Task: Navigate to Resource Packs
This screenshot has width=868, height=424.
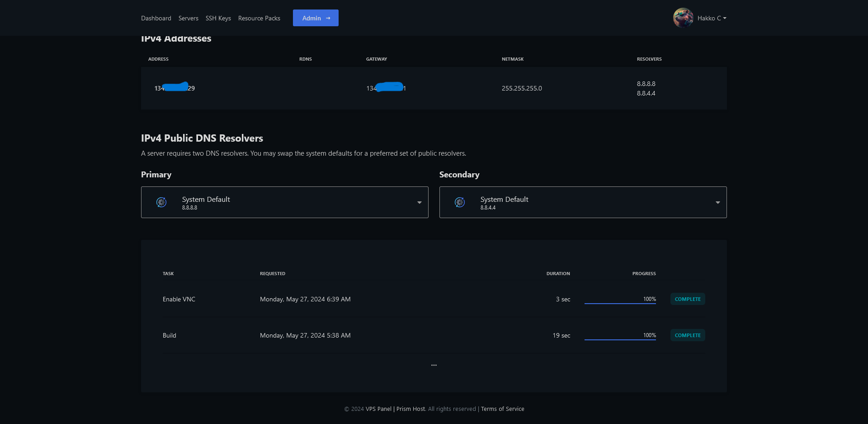Action: click(x=259, y=18)
